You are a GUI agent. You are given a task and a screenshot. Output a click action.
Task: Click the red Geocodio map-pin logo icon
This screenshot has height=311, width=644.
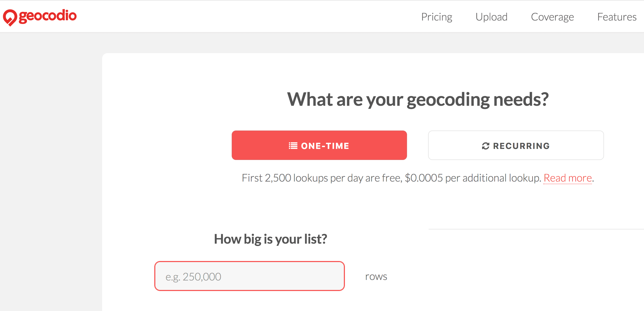10,17
